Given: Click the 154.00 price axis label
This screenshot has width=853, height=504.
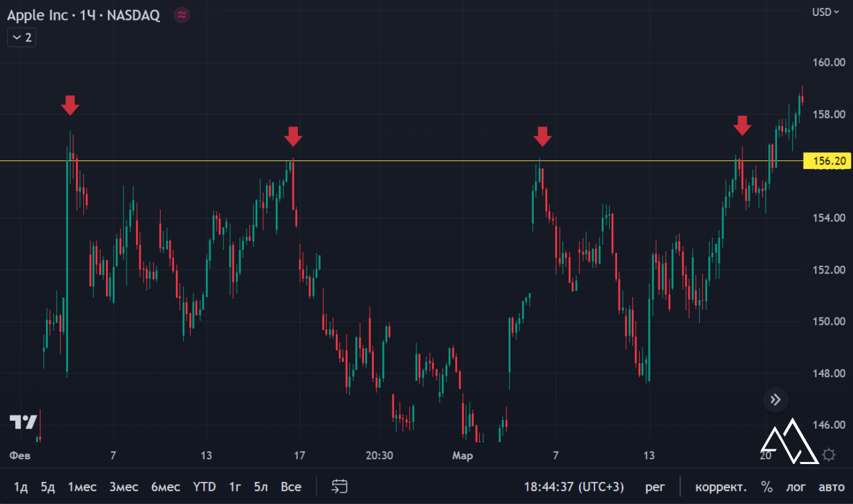Looking at the screenshot, I should click(x=830, y=218).
